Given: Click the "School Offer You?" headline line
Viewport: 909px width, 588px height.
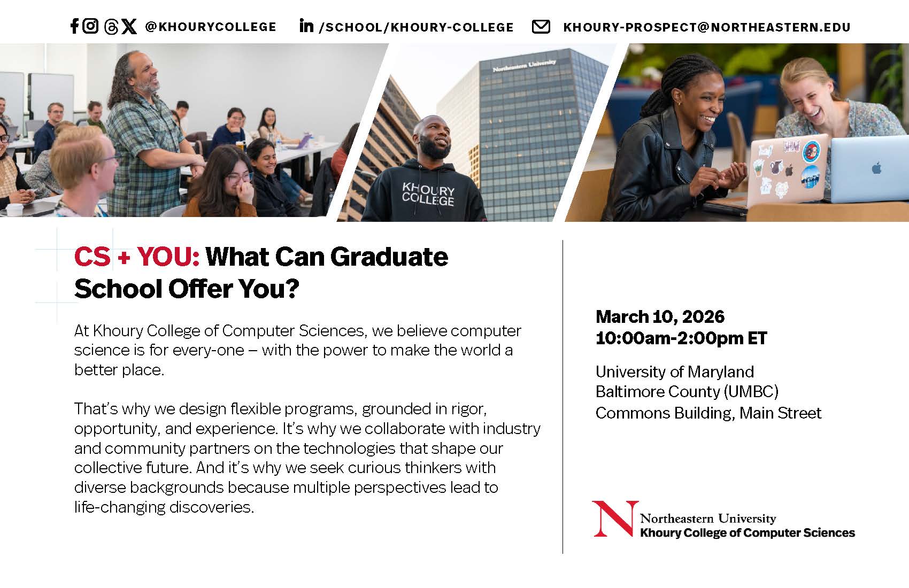Looking at the screenshot, I should (186, 289).
